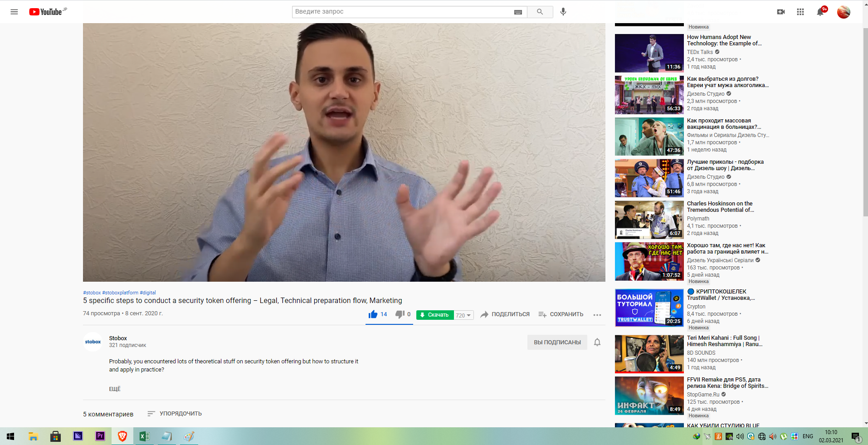Open the notifications bell in header
Image resolution: width=868 pixels, height=445 pixels.
(820, 12)
